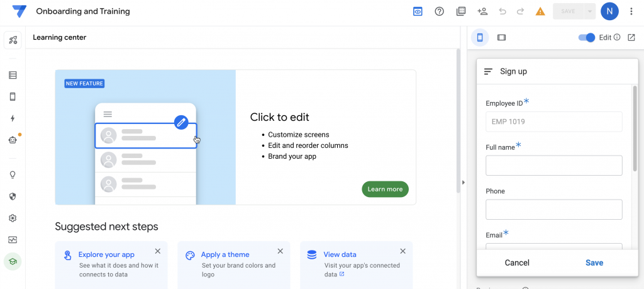Screen dimensions: 644x289
Task: Dismiss the View data card
Action: 403,251
